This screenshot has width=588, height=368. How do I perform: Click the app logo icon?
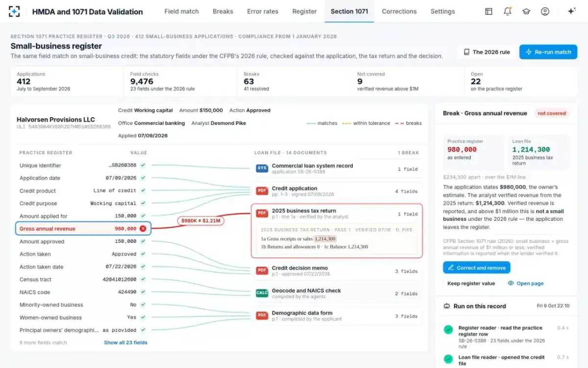[x=14, y=11]
